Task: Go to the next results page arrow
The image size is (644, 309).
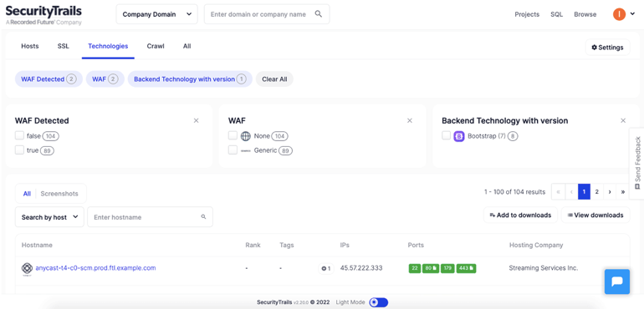Action: click(x=610, y=191)
